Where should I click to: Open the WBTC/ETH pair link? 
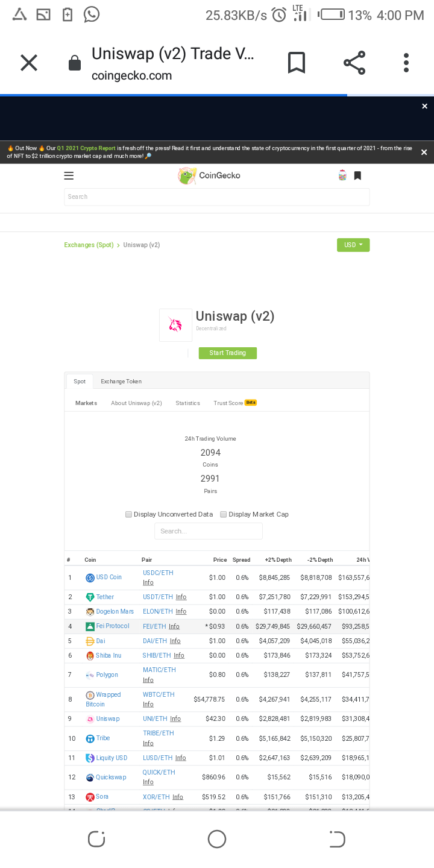[159, 694]
